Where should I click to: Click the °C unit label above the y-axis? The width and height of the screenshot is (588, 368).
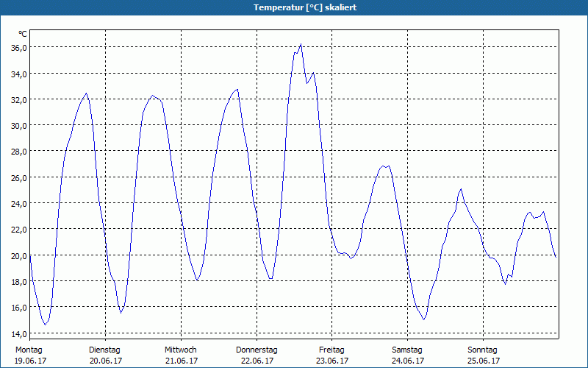23,34
